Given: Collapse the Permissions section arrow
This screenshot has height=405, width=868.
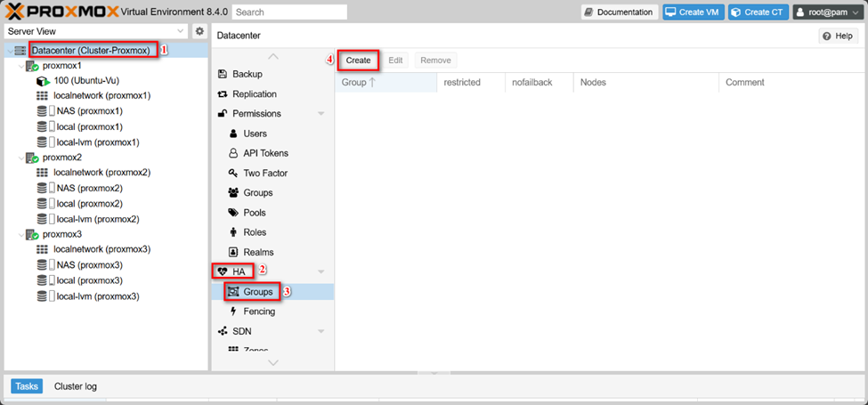Looking at the screenshot, I should point(320,114).
